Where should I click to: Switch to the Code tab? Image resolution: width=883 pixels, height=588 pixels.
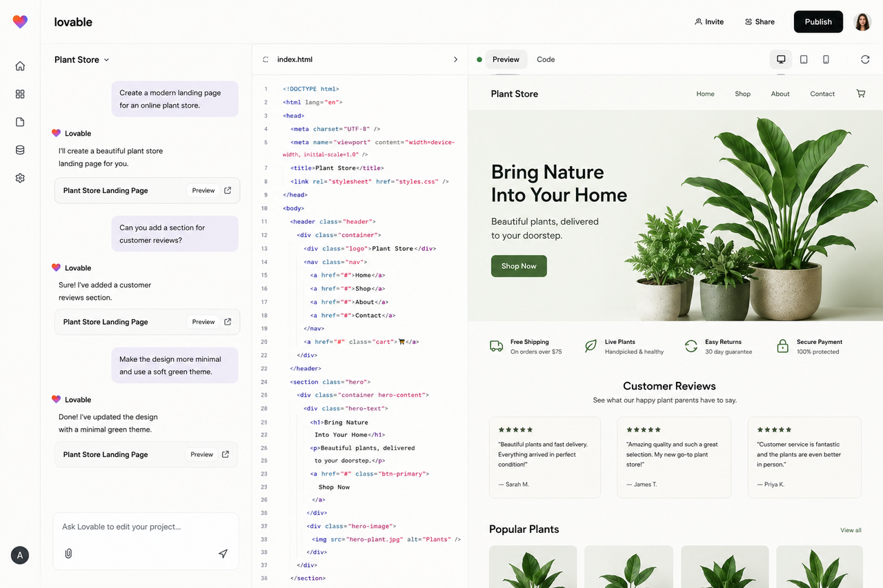pyautogui.click(x=546, y=59)
